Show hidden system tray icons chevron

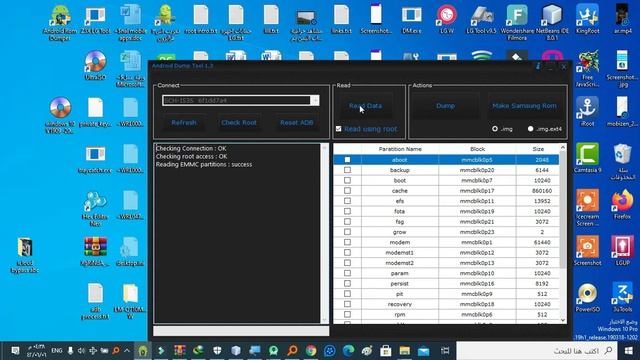(x=127, y=351)
